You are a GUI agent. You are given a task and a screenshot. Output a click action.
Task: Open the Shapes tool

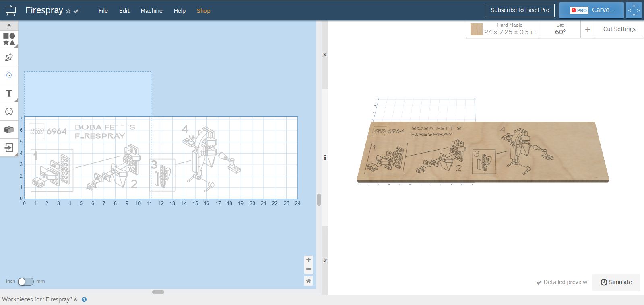coord(9,39)
